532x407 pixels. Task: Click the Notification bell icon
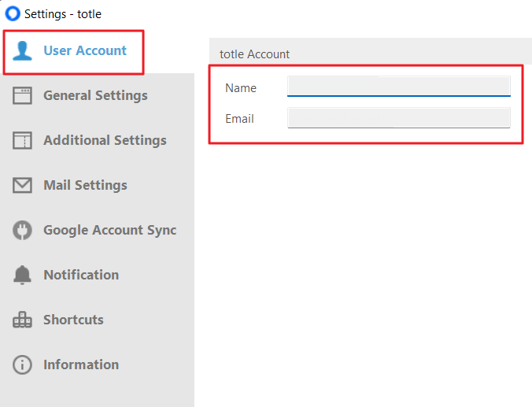(22, 275)
